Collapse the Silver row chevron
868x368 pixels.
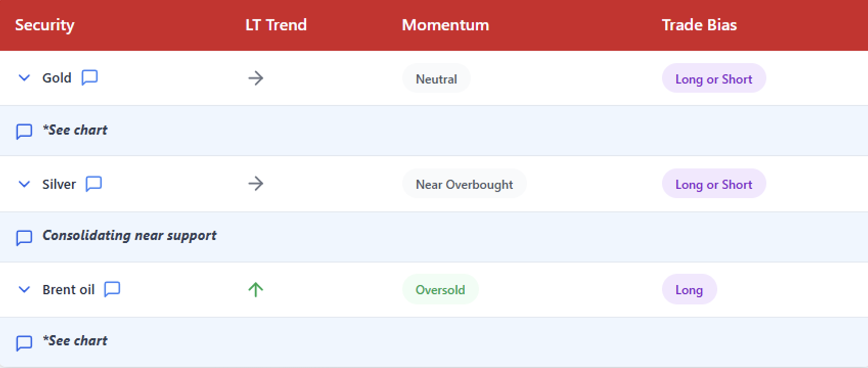24,184
